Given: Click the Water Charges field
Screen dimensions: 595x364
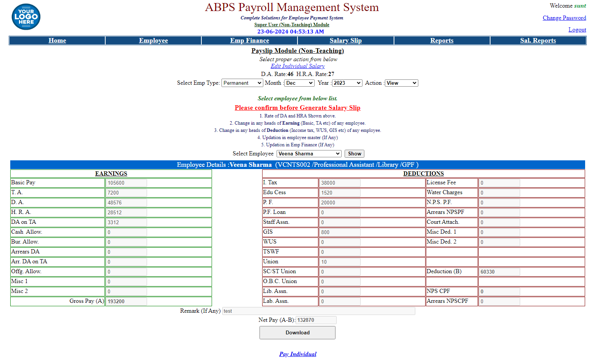Looking at the screenshot, I should (x=499, y=193).
